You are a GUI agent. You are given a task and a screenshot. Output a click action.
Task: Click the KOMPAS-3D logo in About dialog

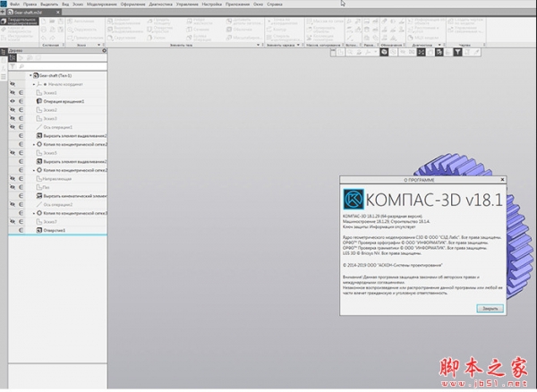click(x=354, y=197)
